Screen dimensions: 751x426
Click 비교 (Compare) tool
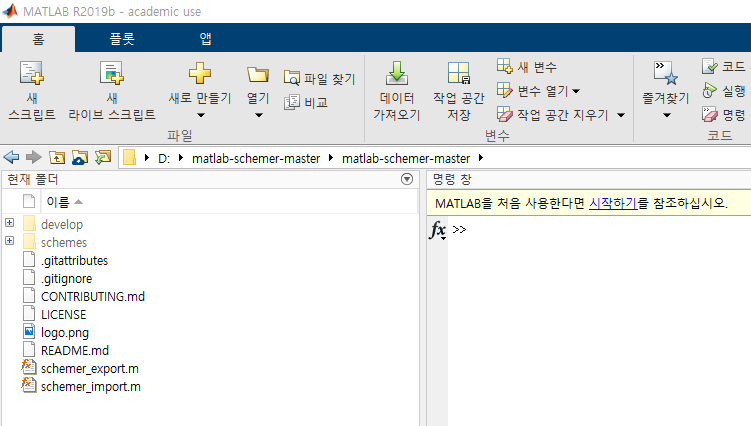pyautogui.click(x=306, y=102)
